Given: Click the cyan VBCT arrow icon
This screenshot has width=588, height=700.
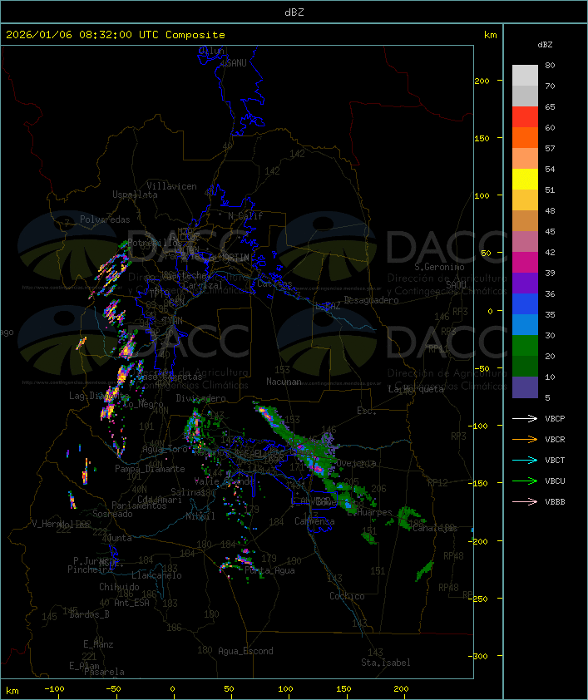Looking at the screenshot, I should (x=526, y=461).
